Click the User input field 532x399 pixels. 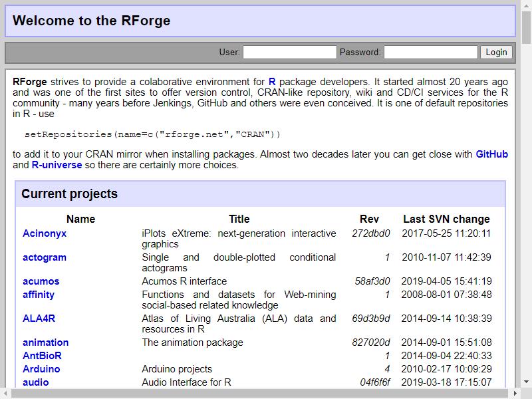coord(290,53)
